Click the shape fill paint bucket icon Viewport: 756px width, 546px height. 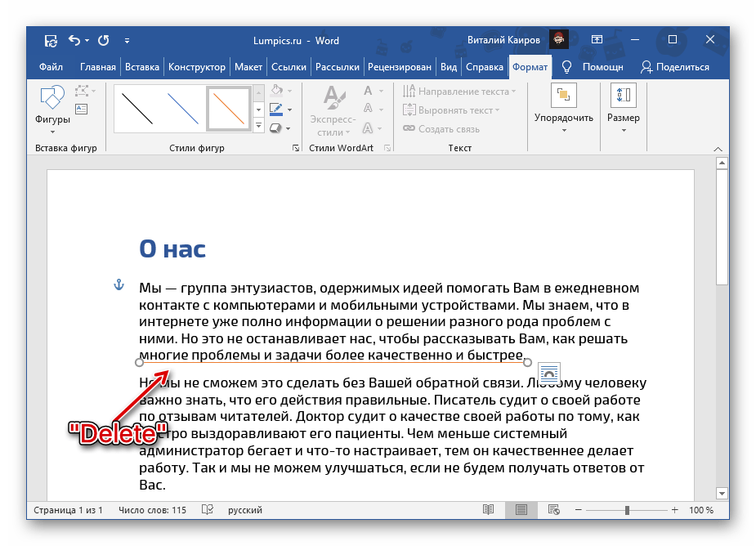(x=276, y=91)
